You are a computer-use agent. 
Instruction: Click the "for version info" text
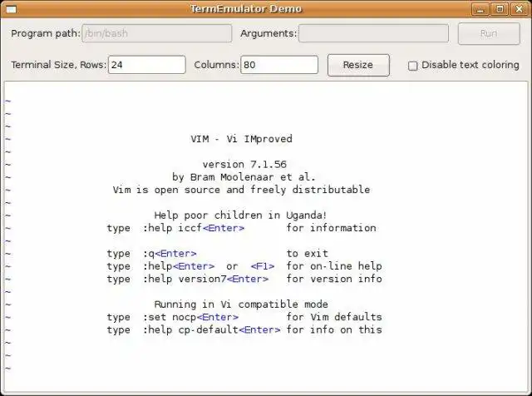pyautogui.click(x=334, y=279)
